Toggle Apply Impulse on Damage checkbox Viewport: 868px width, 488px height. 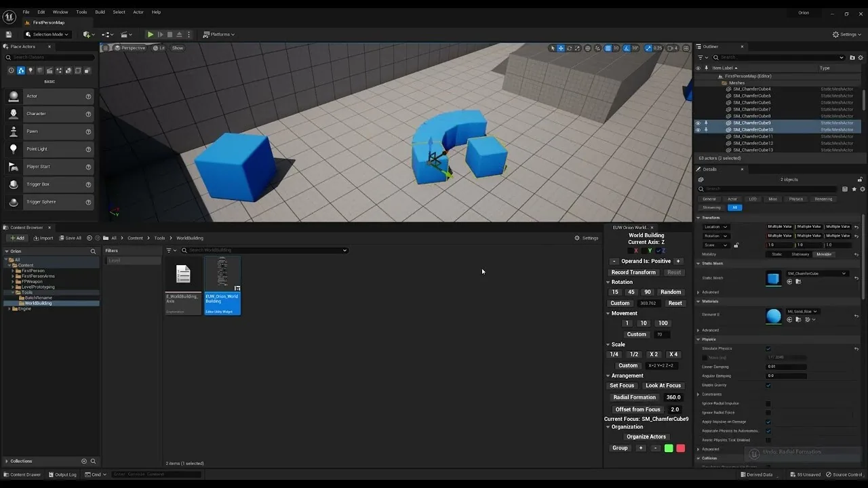pyautogui.click(x=768, y=422)
